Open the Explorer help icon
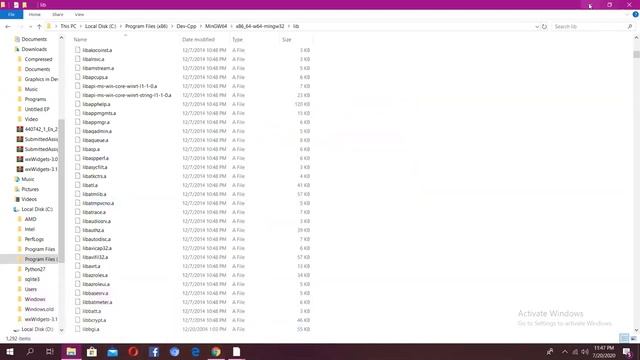Viewport: 640px width, 360px height. 635,14
